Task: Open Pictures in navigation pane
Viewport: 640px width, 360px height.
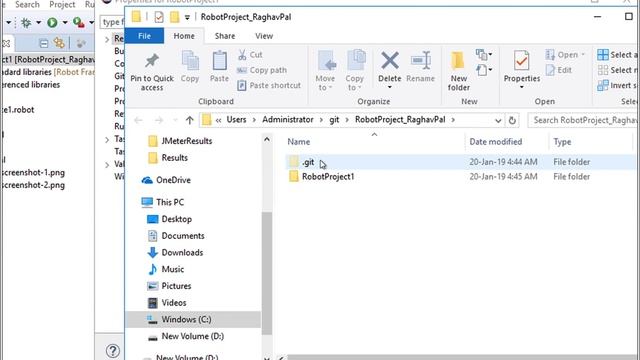Action: tap(169, 286)
